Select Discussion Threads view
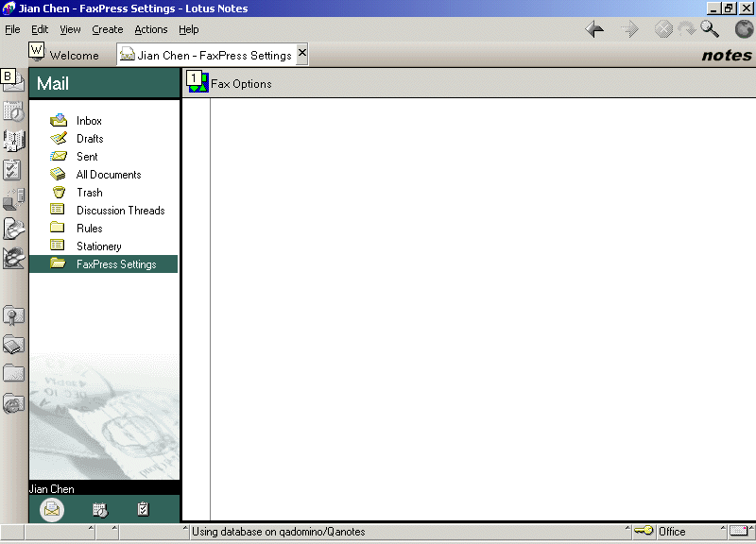756x544 pixels. [120, 211]
